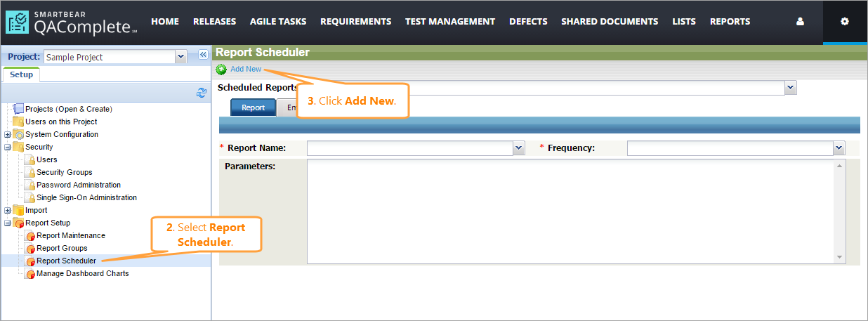Image resolution: width=868 pixels, height=321 pixels.
Task: Click the Import folder icon
Action: pos(18,210)
